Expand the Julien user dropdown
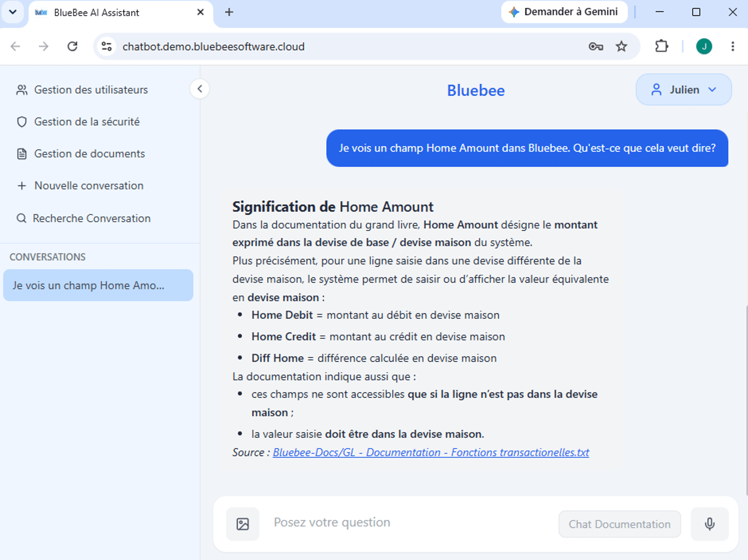The image size is (748, 560). [683, 90]
